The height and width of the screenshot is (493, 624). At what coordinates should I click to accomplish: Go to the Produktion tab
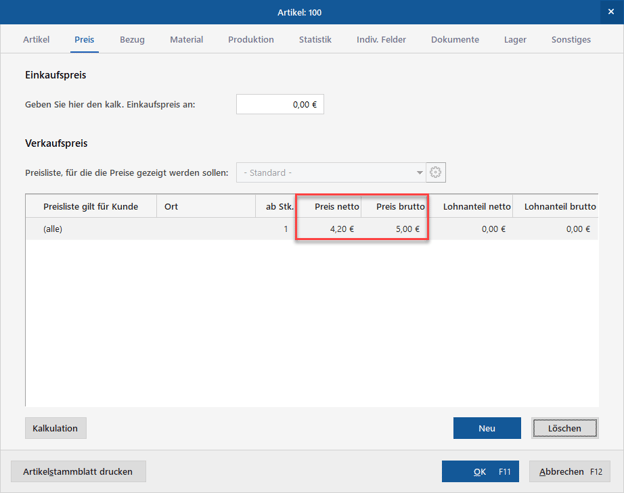(x=250, y=40)
